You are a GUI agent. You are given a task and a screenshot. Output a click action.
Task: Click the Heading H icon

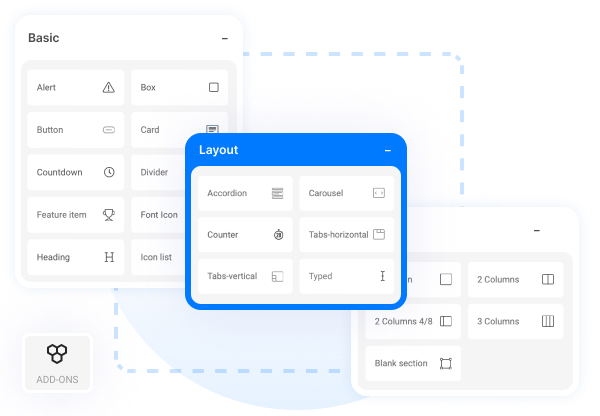coord(109,257)
